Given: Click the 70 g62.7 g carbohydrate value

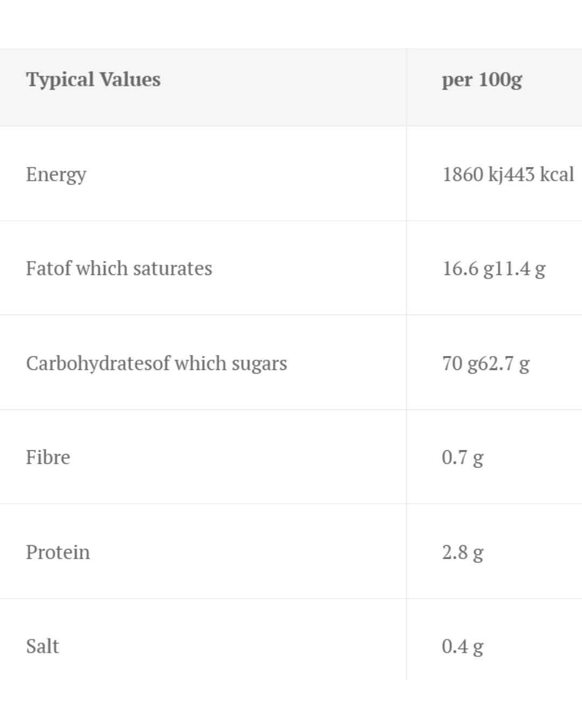Looking at the screenshot, I should click(486, 363).
